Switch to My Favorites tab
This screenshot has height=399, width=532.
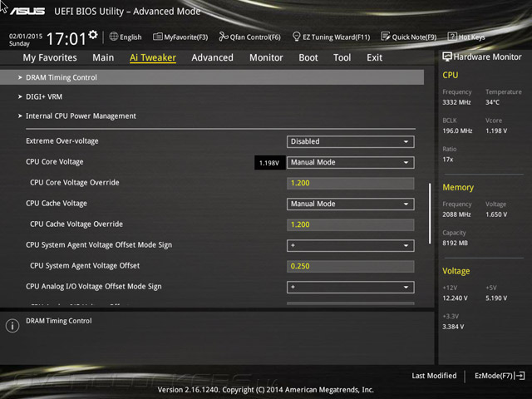pyautogui.click(x=50, y=57)
